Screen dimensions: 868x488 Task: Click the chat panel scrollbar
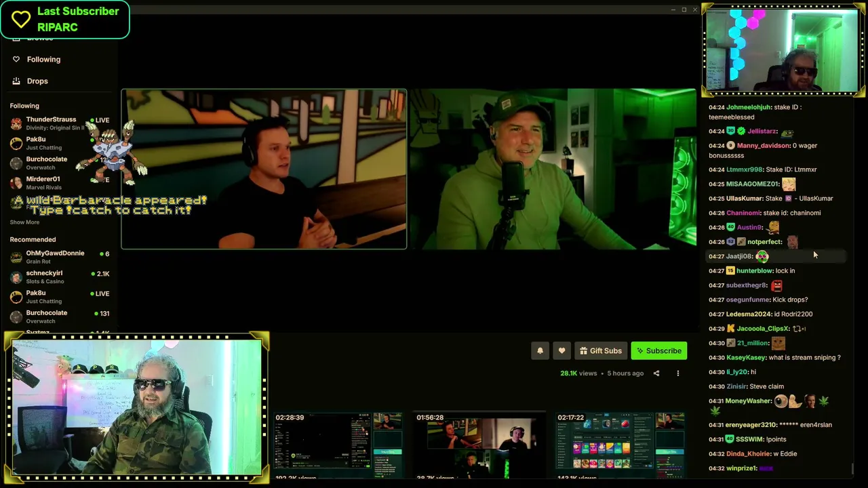(852, 468)
